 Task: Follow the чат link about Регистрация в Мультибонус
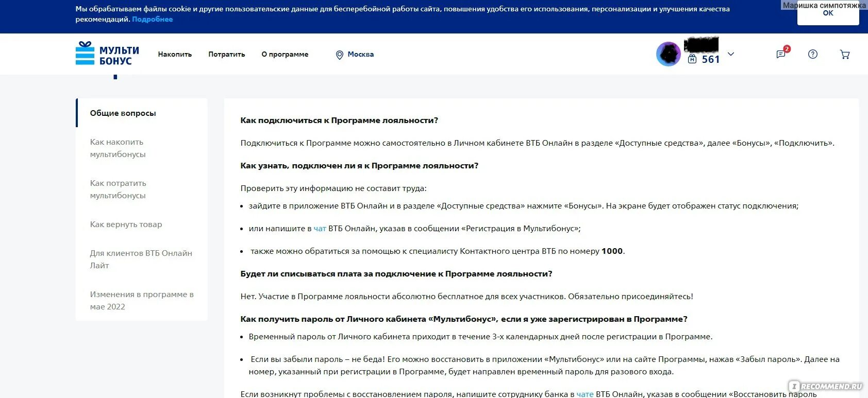pyautogui.click(x=320, y=229)
